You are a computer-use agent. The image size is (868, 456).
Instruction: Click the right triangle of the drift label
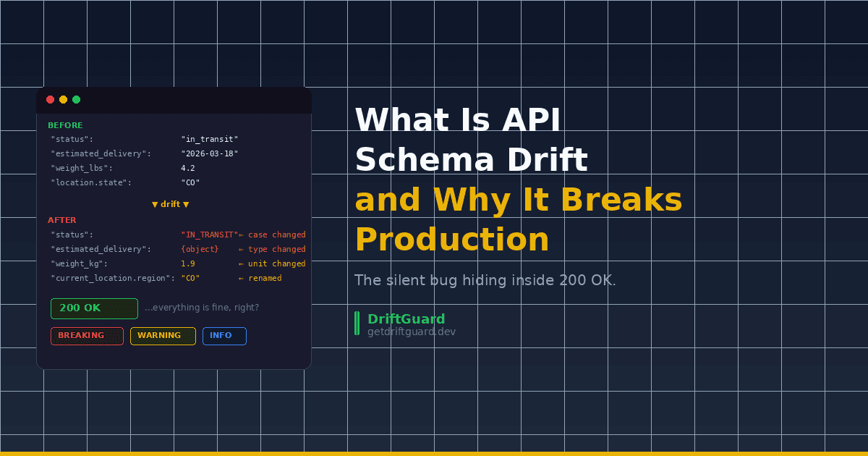coord(187,204)
